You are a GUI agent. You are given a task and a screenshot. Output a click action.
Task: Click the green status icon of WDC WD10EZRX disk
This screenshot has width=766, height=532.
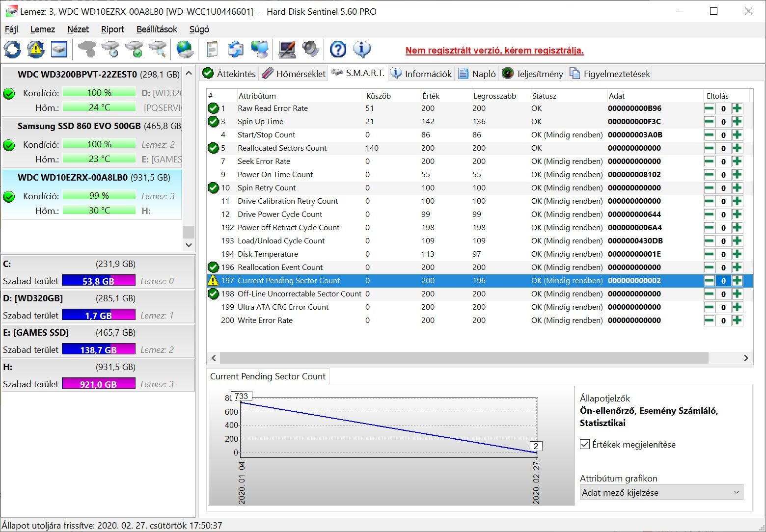(x=9, y=196)
